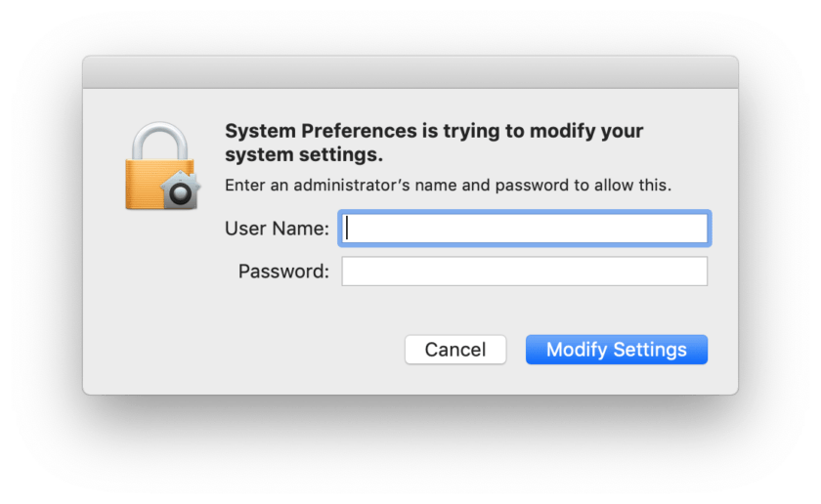Image resolution: width=821 pixels, height=504 pixels.
Task: Select the Password input field
Action: tap(525, 272)
